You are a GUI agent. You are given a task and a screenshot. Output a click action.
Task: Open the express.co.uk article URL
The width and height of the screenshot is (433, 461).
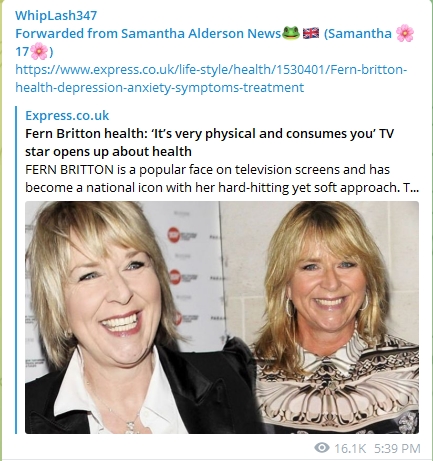(211, 78)
